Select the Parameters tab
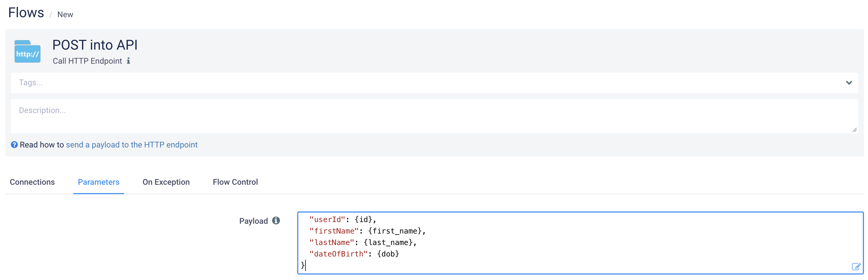 point(98,182)
